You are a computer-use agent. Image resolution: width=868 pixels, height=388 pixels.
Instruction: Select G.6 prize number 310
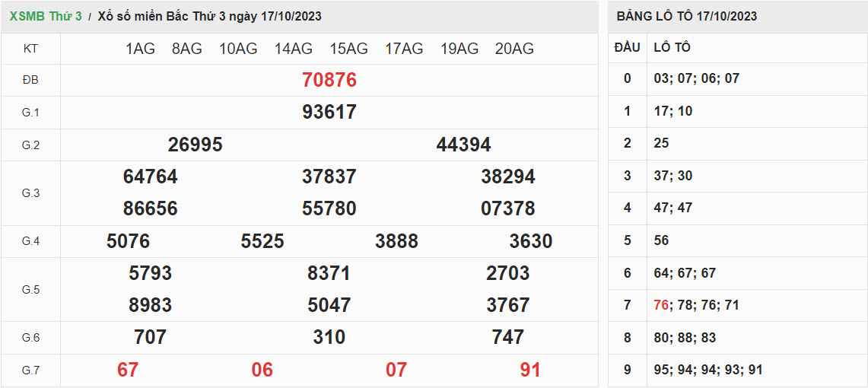click(x=329, y=337)
